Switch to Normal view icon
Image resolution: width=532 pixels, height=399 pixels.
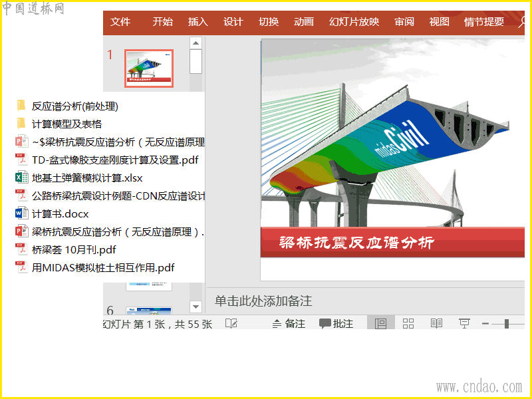(380, 323)
